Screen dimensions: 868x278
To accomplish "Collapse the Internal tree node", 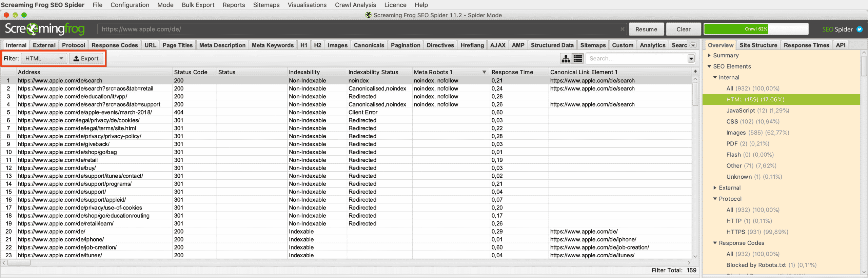I will [715, 77].
